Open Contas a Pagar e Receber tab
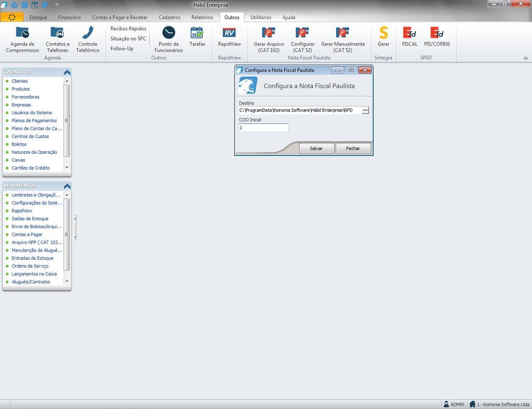Viewport: 532px width, 409px height. (x=120, y=17)
